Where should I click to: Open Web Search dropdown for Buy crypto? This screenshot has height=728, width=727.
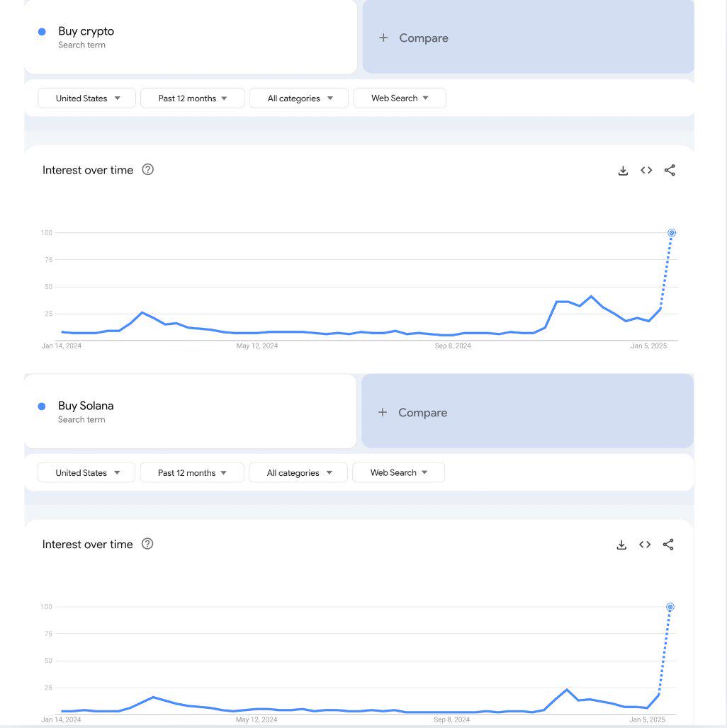click(x=400, y=98)
